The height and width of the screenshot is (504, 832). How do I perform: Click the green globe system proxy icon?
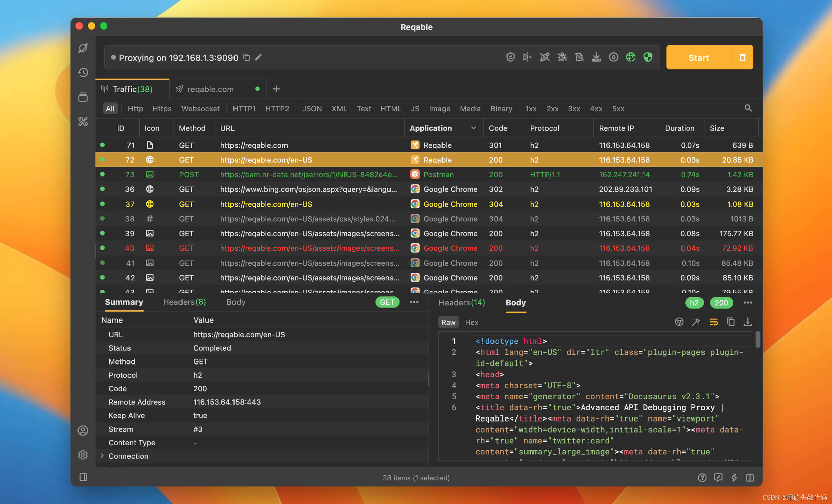(630, 57)
